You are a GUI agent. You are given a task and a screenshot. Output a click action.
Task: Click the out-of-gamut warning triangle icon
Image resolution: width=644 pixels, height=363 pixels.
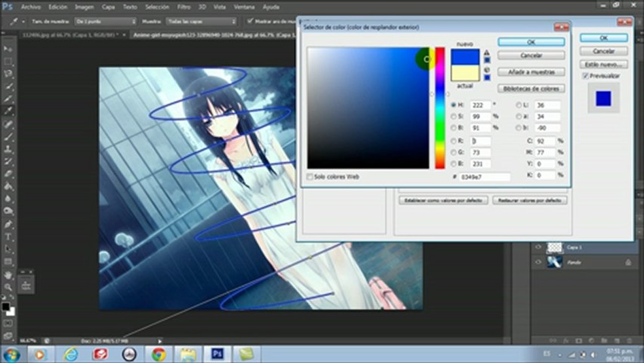487,52
